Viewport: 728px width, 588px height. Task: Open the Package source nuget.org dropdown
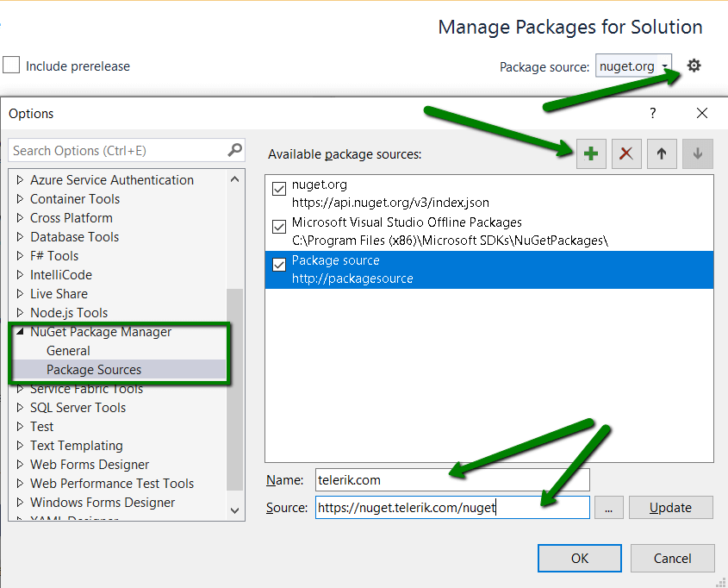click(665, 66)
